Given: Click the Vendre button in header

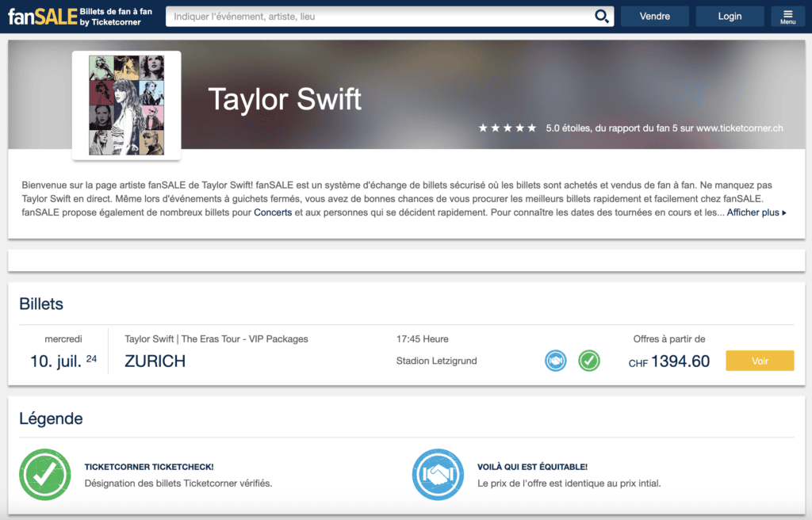Looking at the screenshot, I should point(654,17).
